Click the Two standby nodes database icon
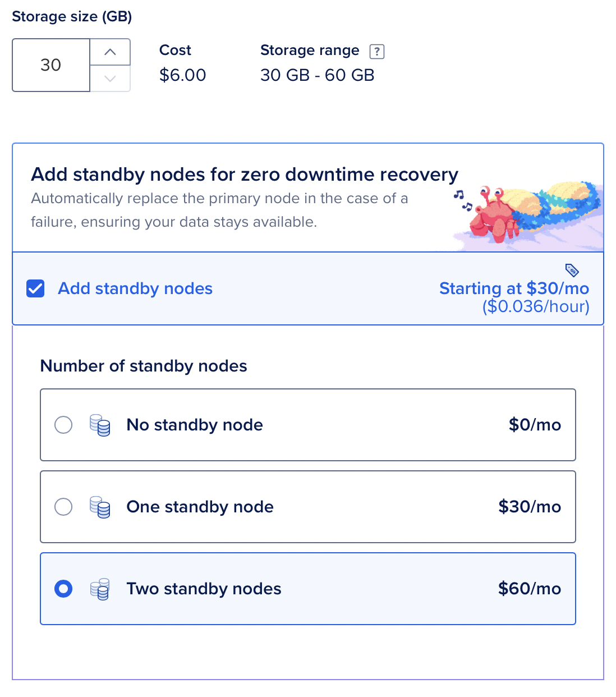616x697 pixels. click(100, 589)
